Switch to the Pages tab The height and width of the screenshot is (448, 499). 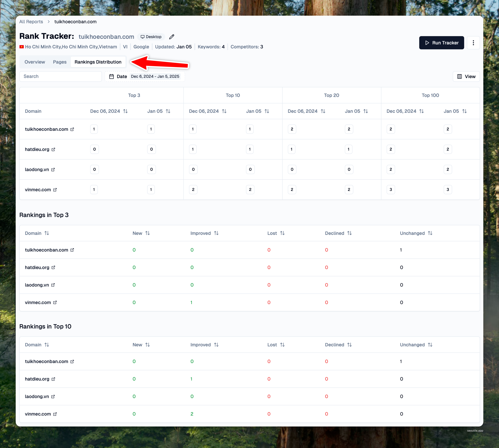[60, 62]
